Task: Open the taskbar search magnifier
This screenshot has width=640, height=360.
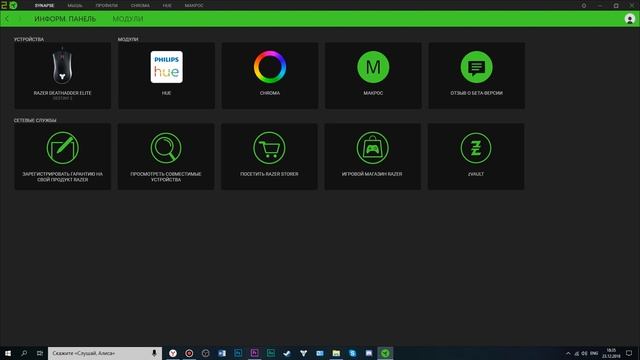Action: click(24, 353)
